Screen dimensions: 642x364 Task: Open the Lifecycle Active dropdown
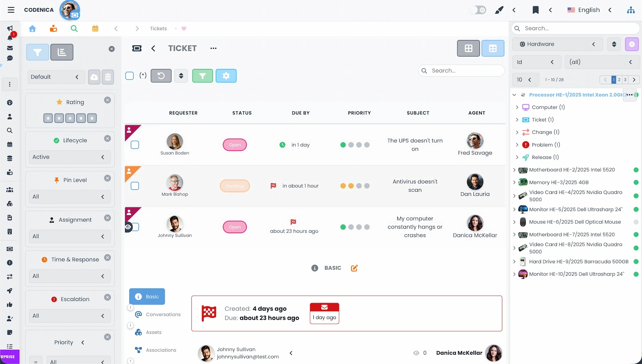coord(69,157)
